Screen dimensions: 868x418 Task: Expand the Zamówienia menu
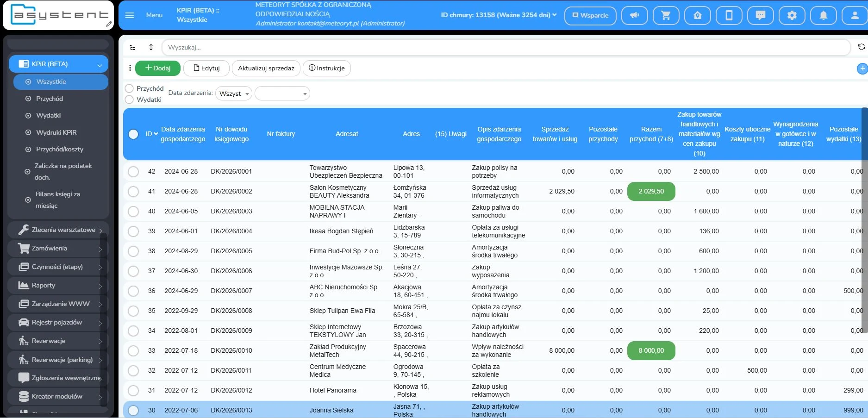(100, 249)
